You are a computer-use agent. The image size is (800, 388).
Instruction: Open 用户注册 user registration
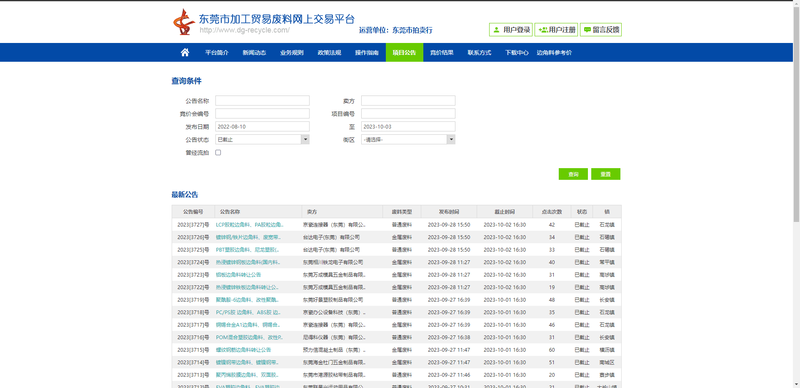pos(556,30)
